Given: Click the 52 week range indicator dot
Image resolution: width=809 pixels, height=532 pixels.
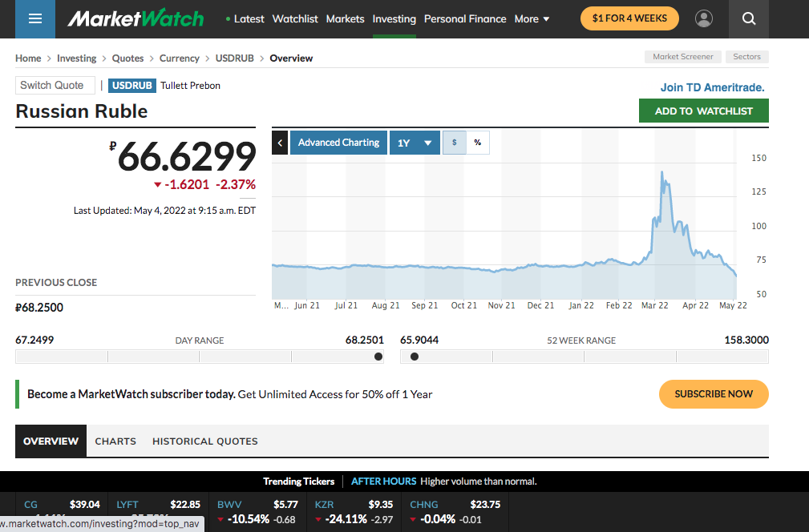Looking at the screenshot, I should tap(415, 357).
